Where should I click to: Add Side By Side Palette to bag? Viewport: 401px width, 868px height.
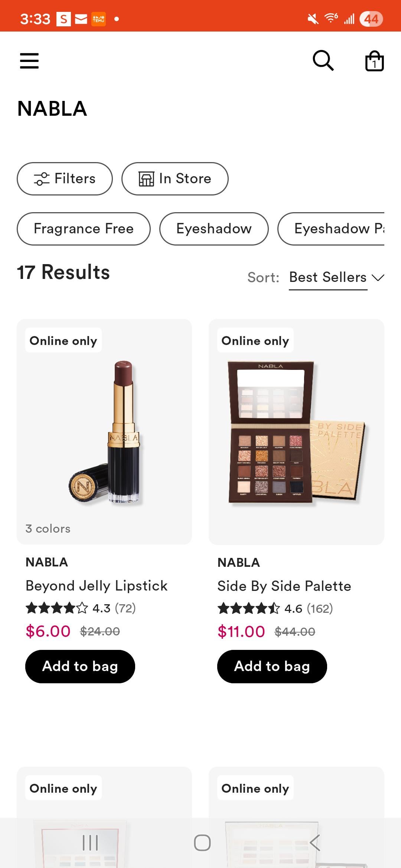coord(272,667)
